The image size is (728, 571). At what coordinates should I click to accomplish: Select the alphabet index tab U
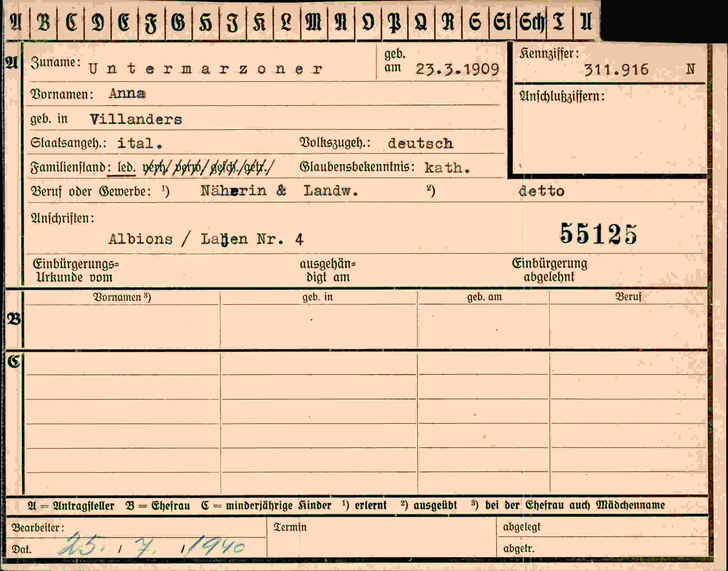pyautogui.click(x=586, y=22)
